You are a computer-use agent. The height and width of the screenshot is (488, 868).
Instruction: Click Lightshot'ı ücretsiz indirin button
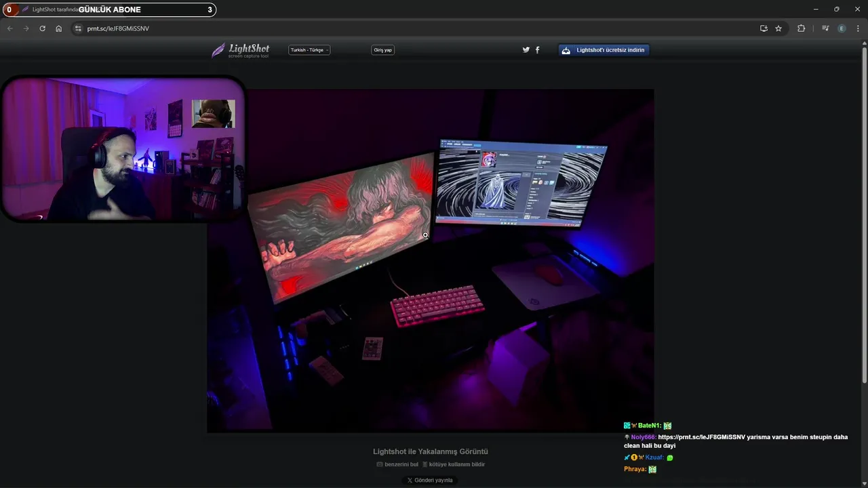(604, 50)
